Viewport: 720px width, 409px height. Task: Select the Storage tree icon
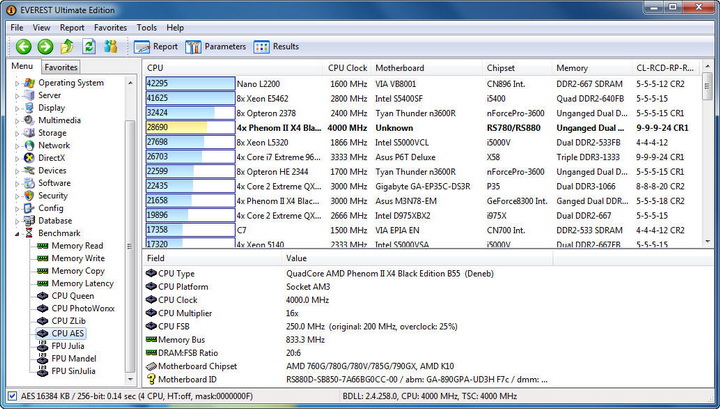29,133
